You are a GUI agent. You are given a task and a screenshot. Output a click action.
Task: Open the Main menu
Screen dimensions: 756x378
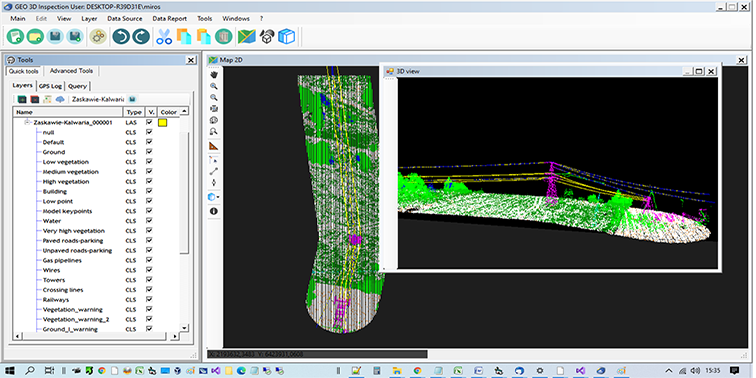pos(18,18)
